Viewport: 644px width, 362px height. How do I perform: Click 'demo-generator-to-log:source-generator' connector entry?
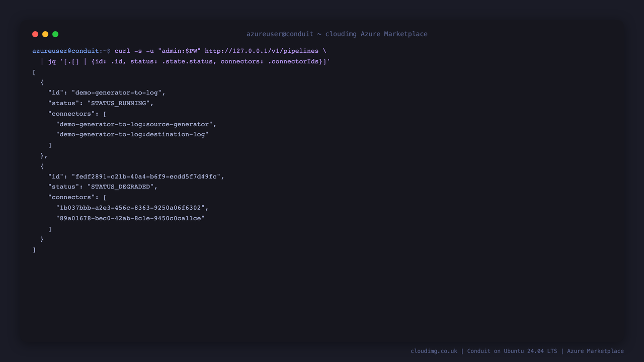point(136,124)
